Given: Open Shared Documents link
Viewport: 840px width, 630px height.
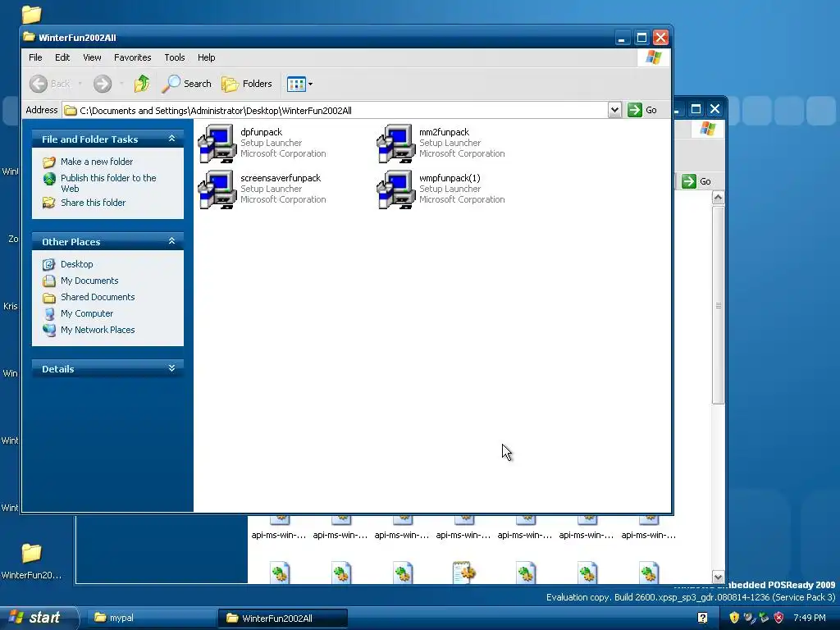Looking at the screenshot, I should pyautogui.click(x=98, y=297).
